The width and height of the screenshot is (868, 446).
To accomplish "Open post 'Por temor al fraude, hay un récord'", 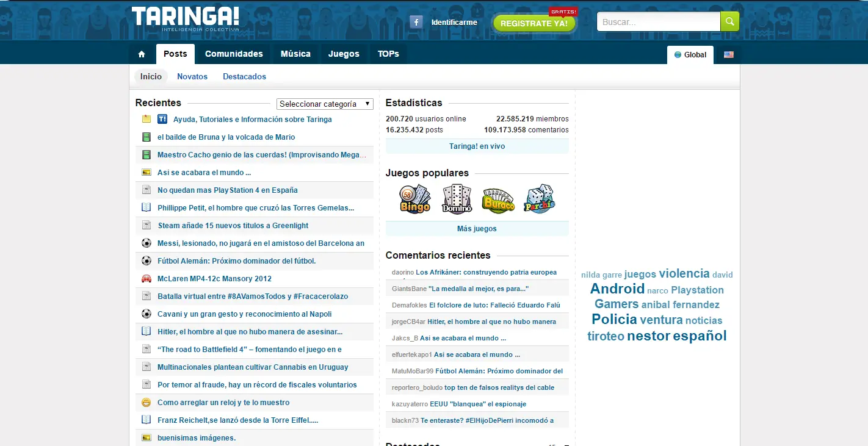I will [257, 385].
